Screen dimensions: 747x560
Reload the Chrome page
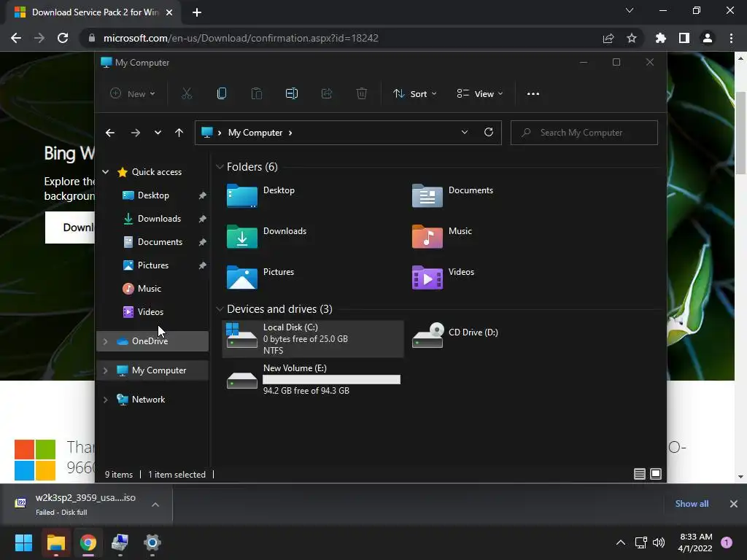63,38
